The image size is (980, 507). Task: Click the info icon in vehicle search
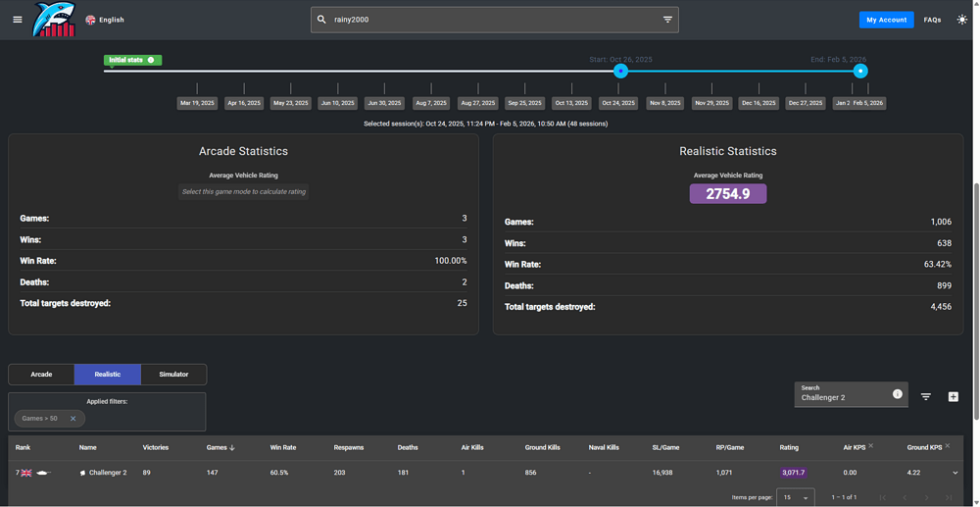click(x=897, y=394)
